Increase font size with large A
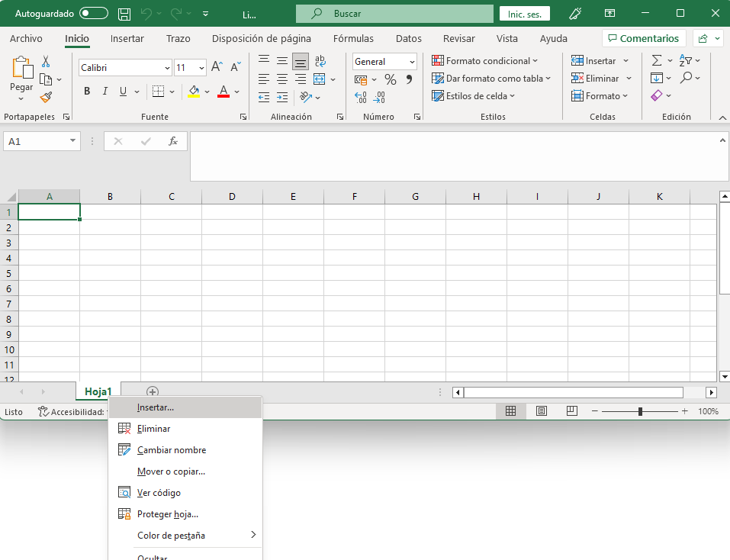This screenshot has width=730, height=560. pos(217,67)
